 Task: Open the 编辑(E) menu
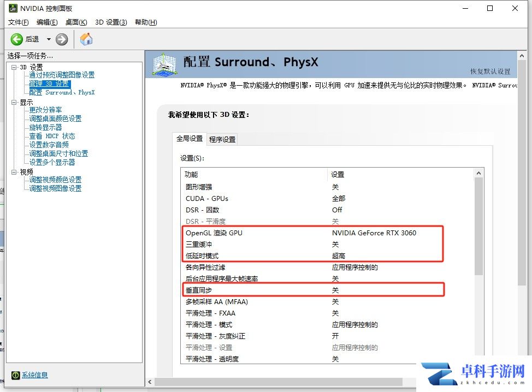pyautogui.click(x=47, y=22)
